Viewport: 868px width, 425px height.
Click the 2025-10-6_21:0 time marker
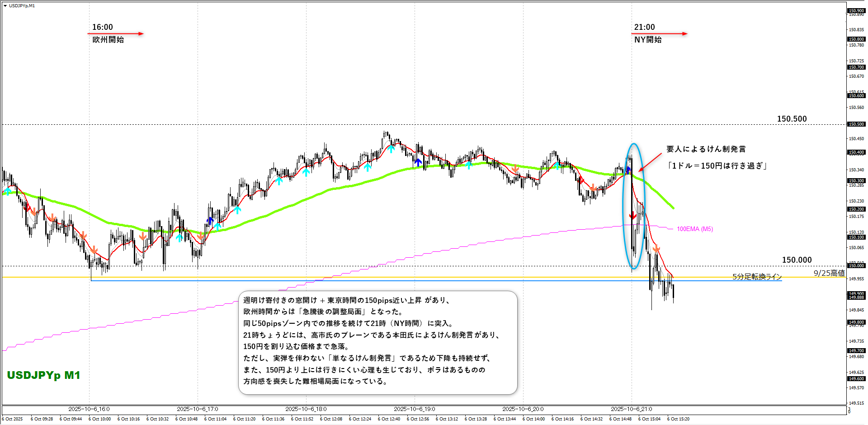pos(632,409)
